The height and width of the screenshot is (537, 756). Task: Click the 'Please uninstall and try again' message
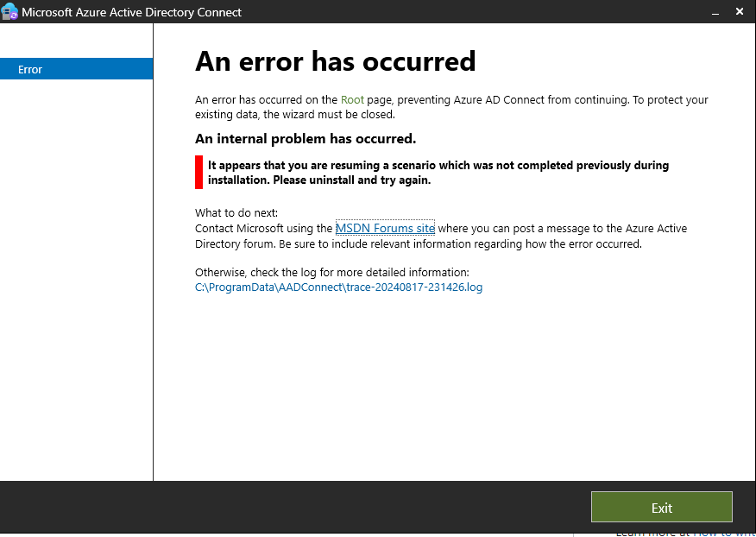coord(352,180)
